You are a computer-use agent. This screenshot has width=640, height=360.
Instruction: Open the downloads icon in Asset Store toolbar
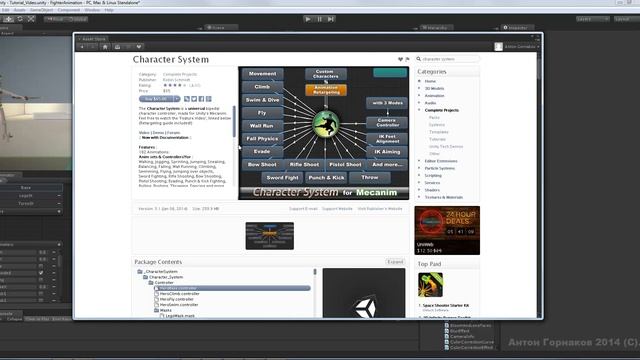[x=117, y=47]
